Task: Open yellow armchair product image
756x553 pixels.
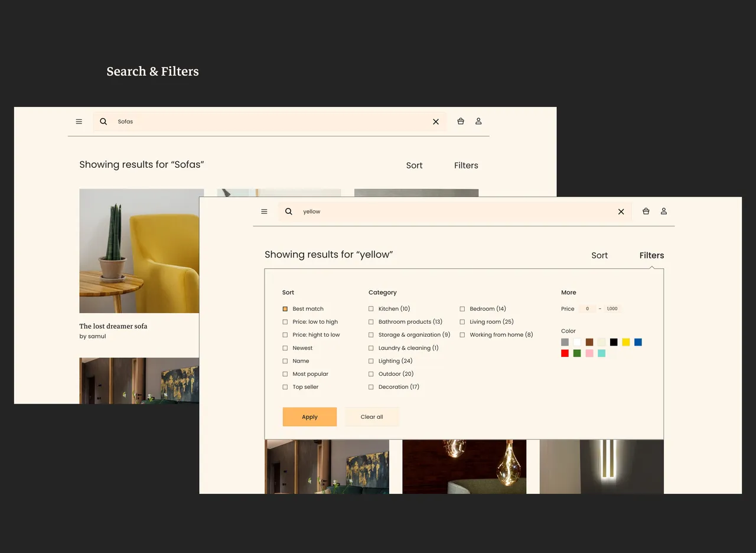Action: (x=139, y=251)
